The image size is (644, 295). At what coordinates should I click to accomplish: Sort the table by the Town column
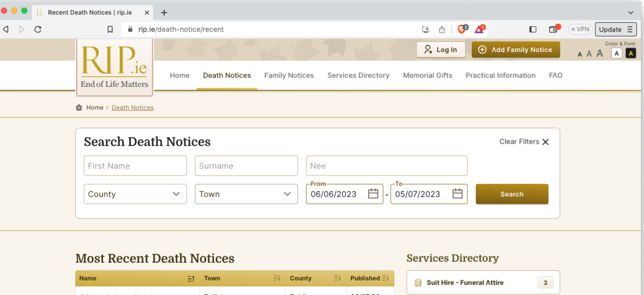coord(277,278)
